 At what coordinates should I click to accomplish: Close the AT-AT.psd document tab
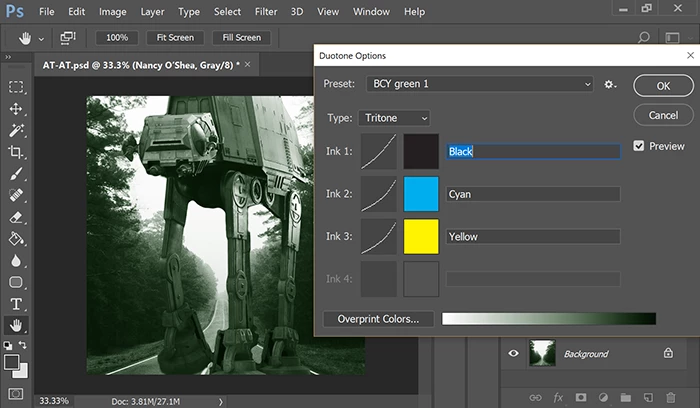point(247,65)
